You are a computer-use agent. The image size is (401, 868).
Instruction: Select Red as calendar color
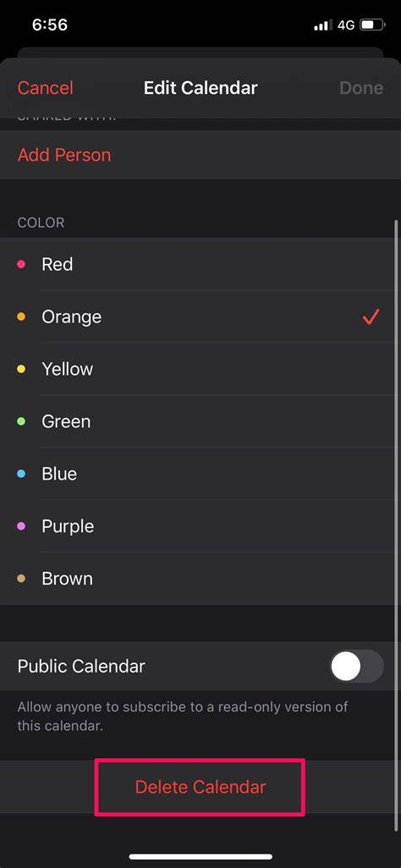click(200, 265)
